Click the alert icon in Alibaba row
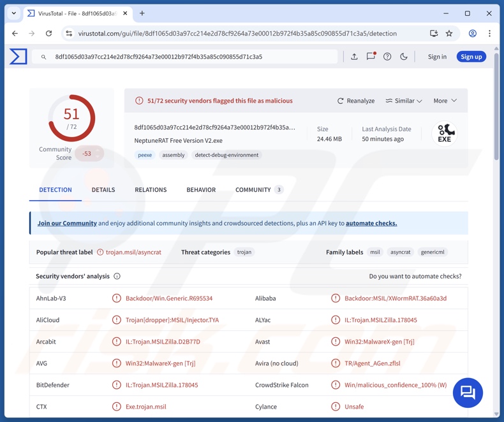This screenshot has height=422, width=504. pos(336,298)
